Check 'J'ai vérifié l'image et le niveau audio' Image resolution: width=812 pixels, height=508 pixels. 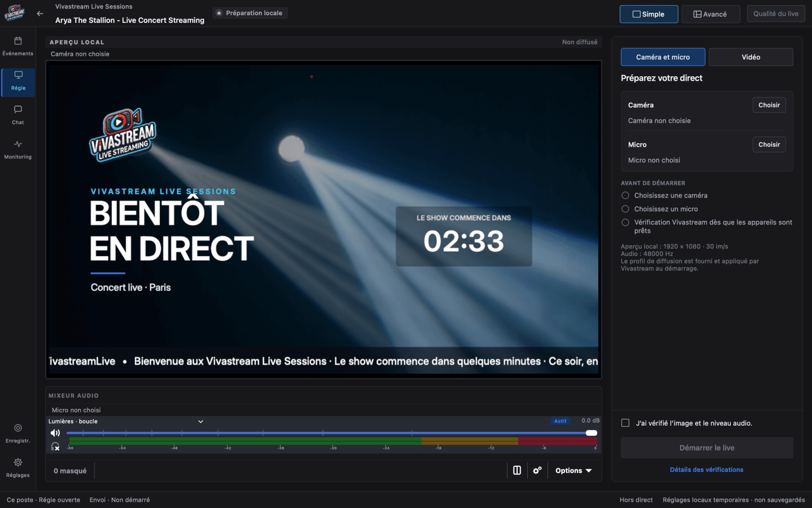point(625,423)
